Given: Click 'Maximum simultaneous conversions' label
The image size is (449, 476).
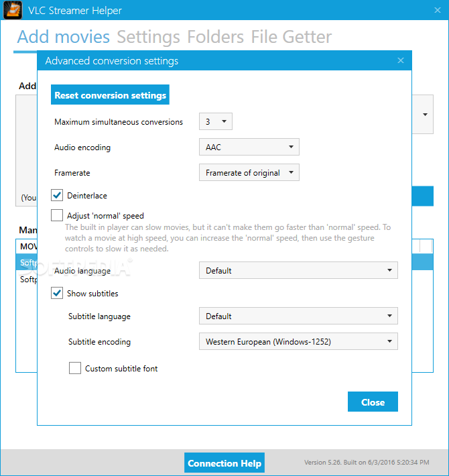Looking at the screenshot, I should click(119, 122).
